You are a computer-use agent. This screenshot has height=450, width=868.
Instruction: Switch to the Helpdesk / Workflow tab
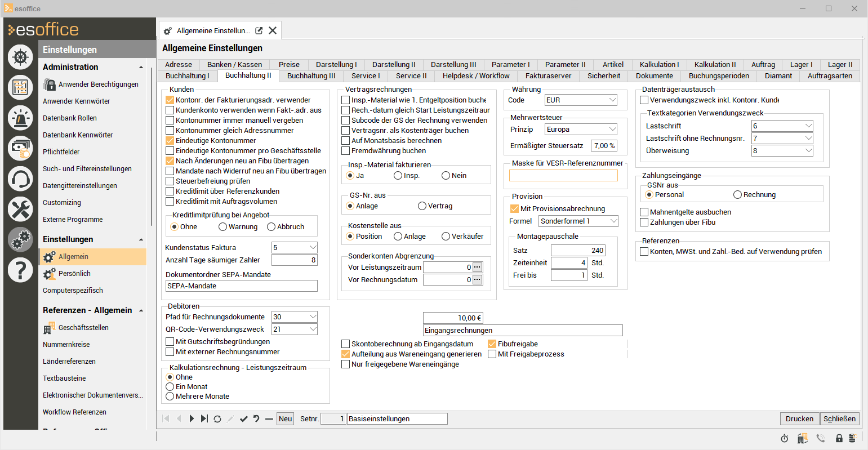coord(476,75)
